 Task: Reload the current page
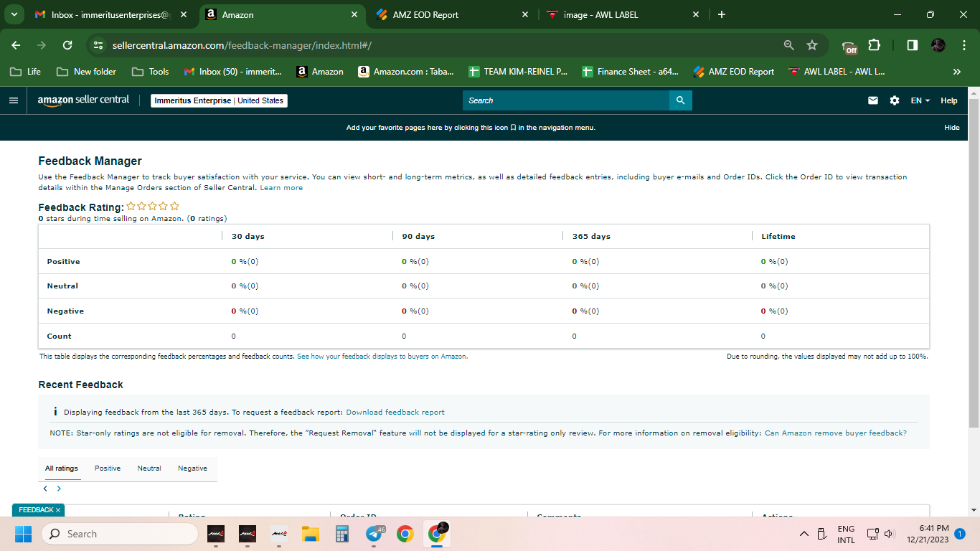[67, 45]
